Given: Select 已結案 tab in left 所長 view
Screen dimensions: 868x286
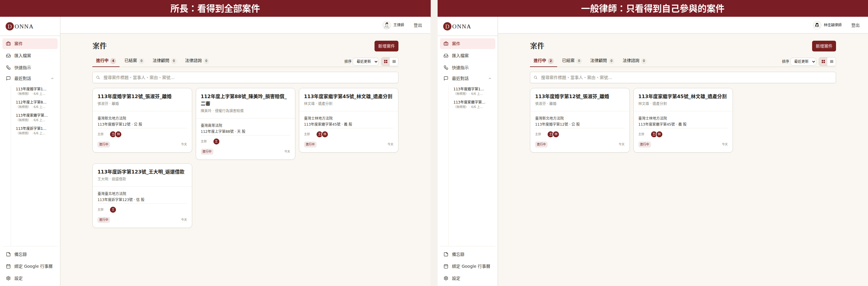Looking at the screenshot, I should 134,61.
